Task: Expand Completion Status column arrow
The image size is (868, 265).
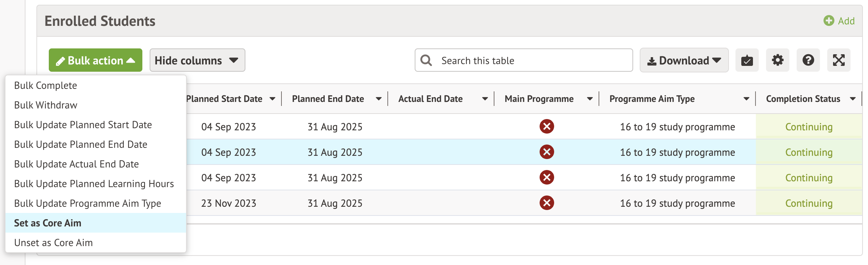Action: pyautogui.click(x=853, y=99)
